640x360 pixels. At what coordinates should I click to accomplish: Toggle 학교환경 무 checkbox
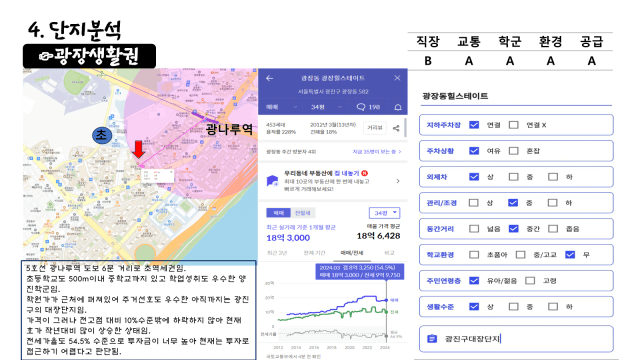click(570, 255)
